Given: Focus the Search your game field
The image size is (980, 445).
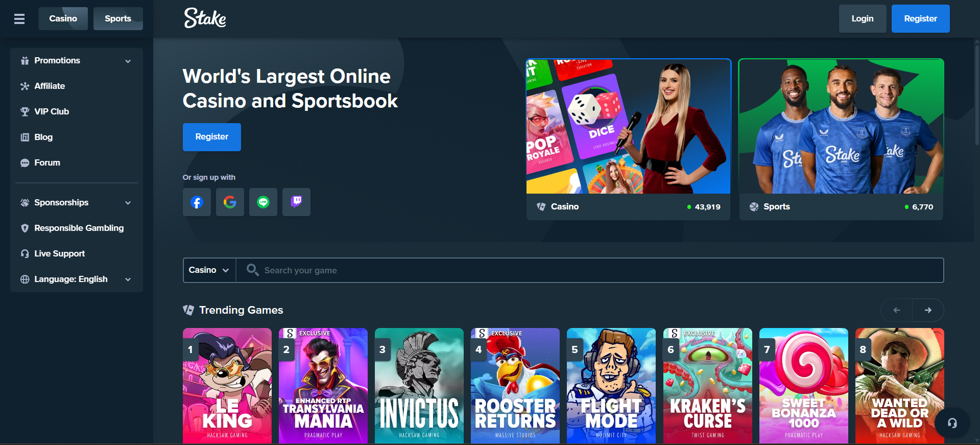Looking at the screenshot, I should pyautogui.click(x=587, y=270).
